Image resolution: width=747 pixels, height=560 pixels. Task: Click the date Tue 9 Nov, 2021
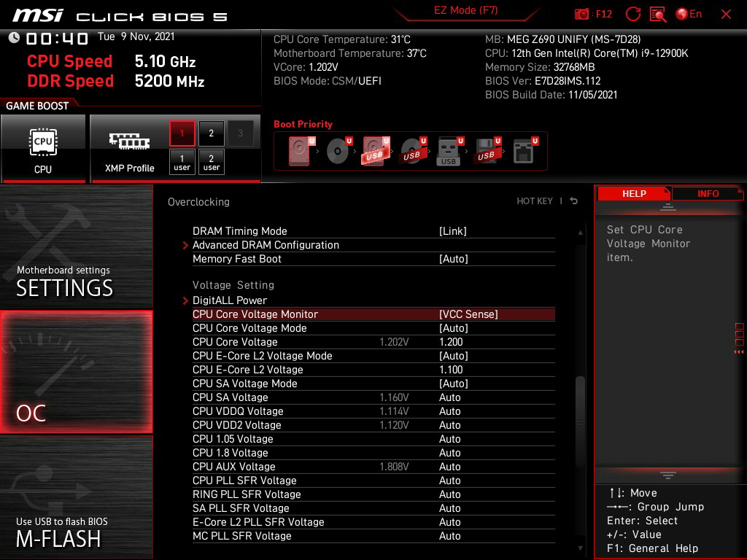click(x=136, y=36)
